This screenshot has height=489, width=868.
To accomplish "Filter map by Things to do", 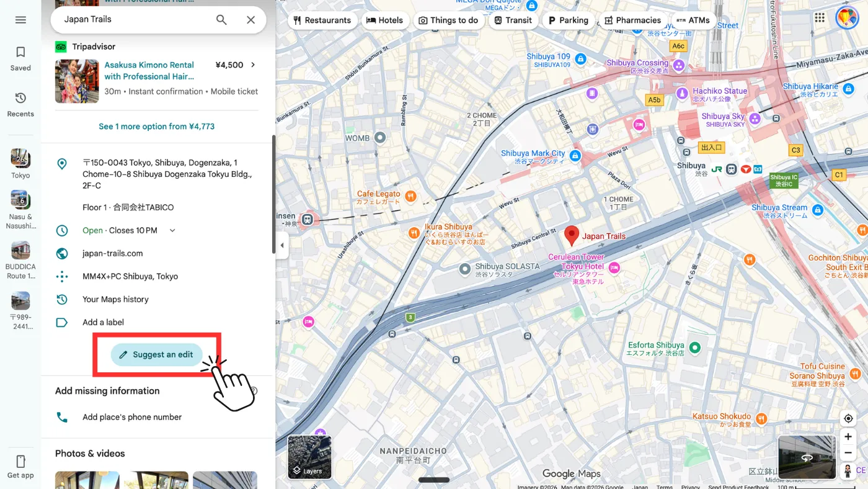I will [x=448, y=20].
